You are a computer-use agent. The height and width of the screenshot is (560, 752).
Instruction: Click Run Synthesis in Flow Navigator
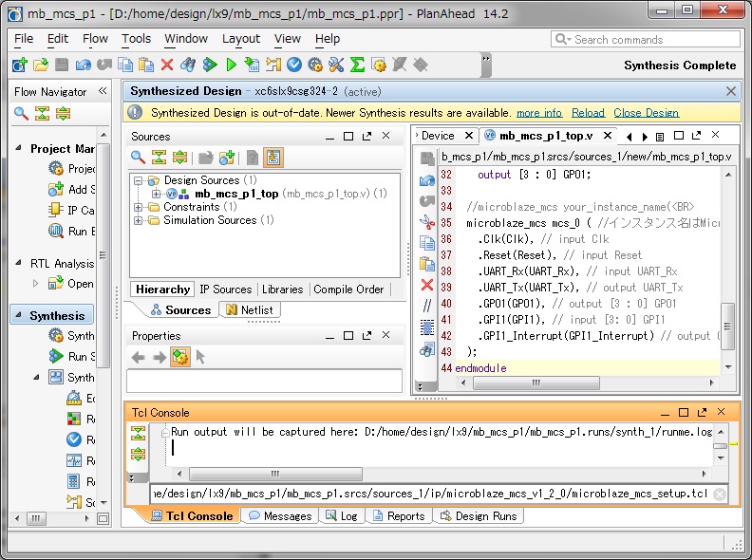point(72,356)
